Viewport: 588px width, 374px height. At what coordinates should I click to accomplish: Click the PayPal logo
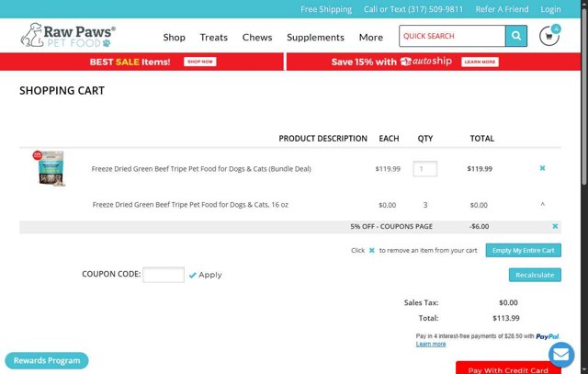(x=548, y=336)
